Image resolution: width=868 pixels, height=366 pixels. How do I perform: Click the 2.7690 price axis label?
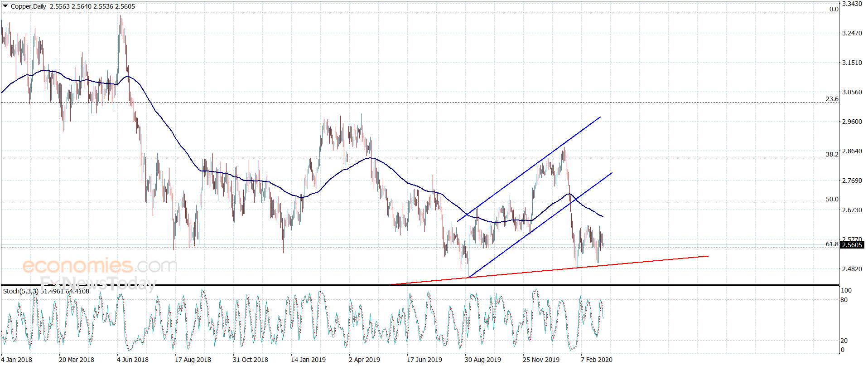click(852, 181)
